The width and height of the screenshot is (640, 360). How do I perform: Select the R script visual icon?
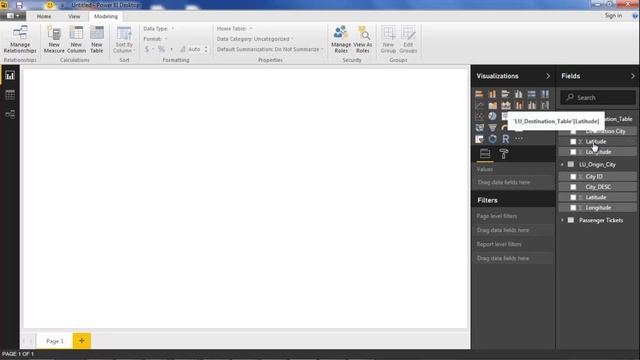click(505, 139)
